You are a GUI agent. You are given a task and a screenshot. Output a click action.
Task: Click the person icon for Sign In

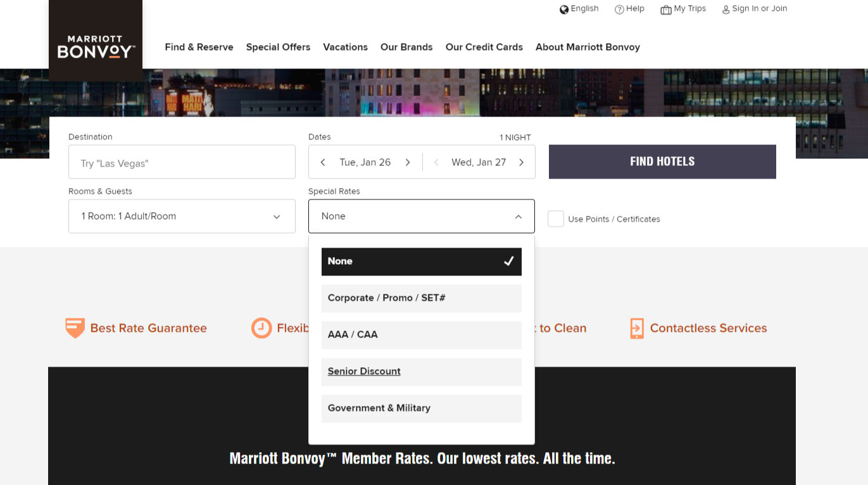point(726,9)
